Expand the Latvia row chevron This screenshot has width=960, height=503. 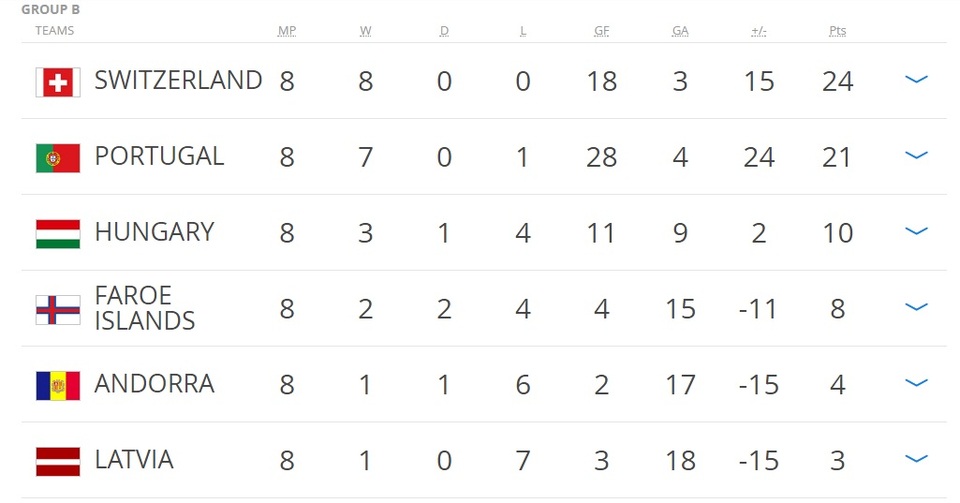coord(916,459)
